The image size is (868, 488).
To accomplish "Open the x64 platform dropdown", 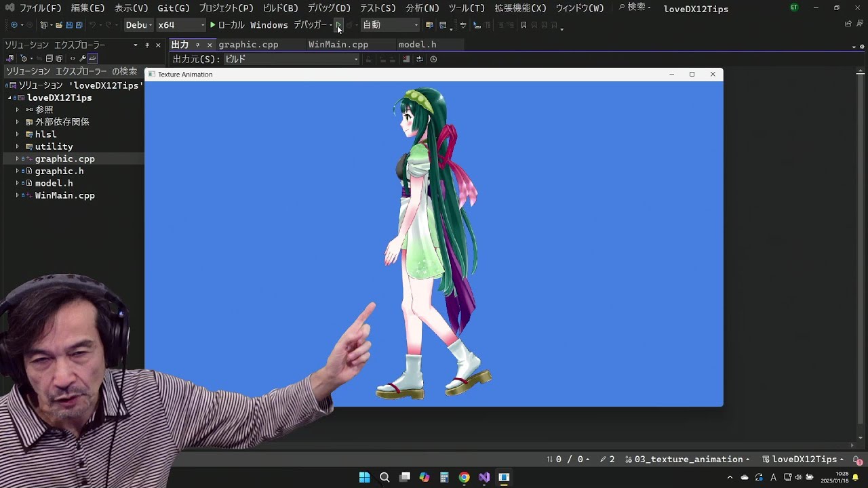I will [x=180, y=25].
